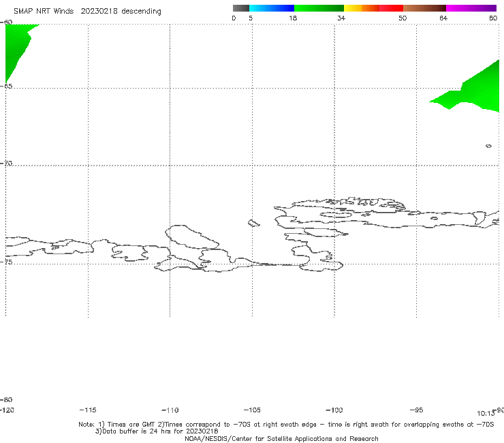
Task: Click the latitude label '-80'
Action: pos(6,399)
